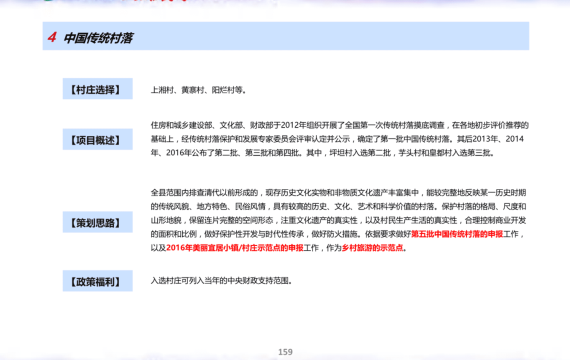Click the red text 2016年美丽宜居小镇/村庄示范点的申报
Viewport: 570px width, 360px height.
pos(234,248)
